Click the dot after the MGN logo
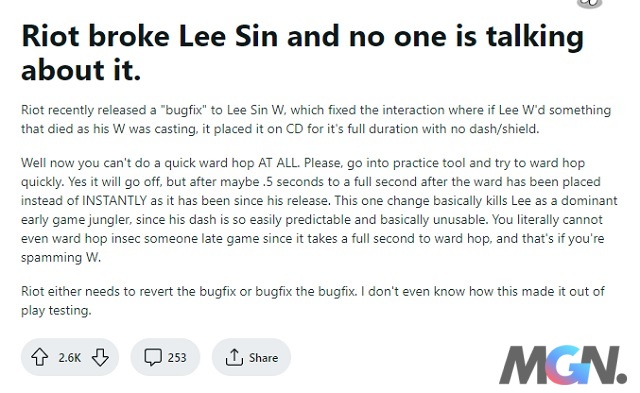 coord(621,378)
